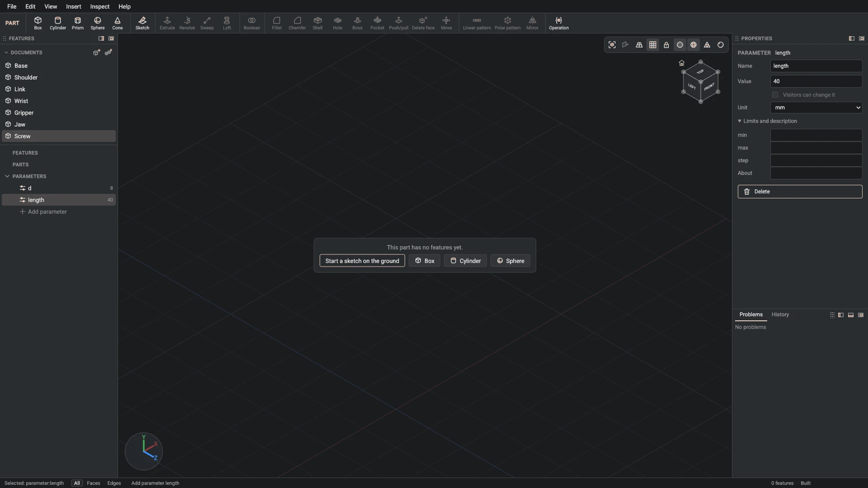
Task: Toggle the globe environment display
Action: [693, 45]
